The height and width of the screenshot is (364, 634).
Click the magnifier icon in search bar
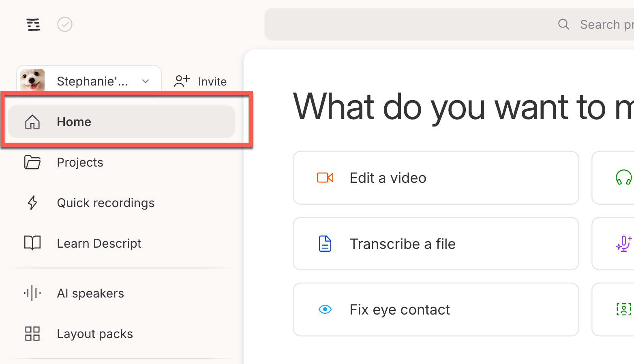[563, 24]
